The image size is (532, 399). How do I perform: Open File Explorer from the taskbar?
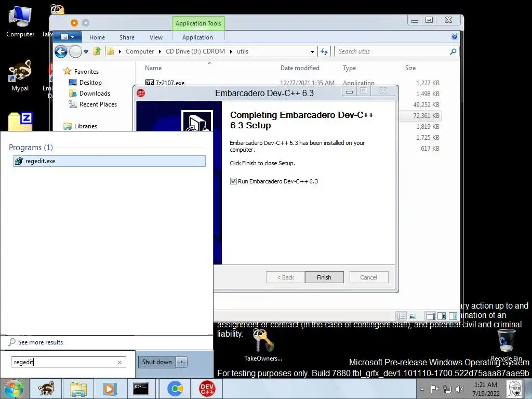coord(78,389)
